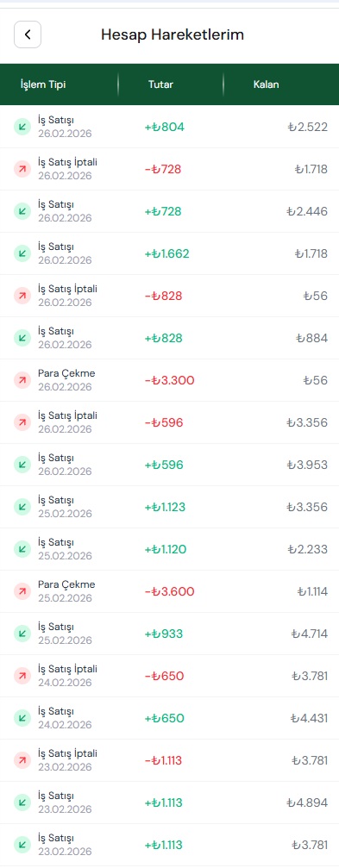Open the Para Çekme entry dated 25.02.2026
This screenshot has width=339, height=868.
pyautogui.click(x=169, y=591)
